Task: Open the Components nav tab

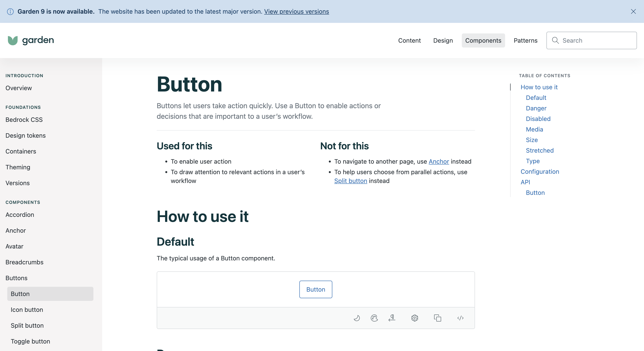Action: click(x=483, y=40)
